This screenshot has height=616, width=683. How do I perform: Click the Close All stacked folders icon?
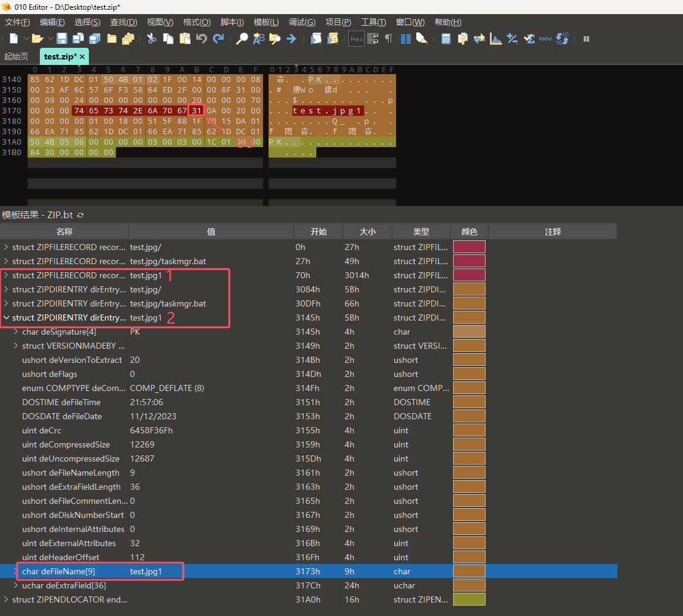pos(128,39)
